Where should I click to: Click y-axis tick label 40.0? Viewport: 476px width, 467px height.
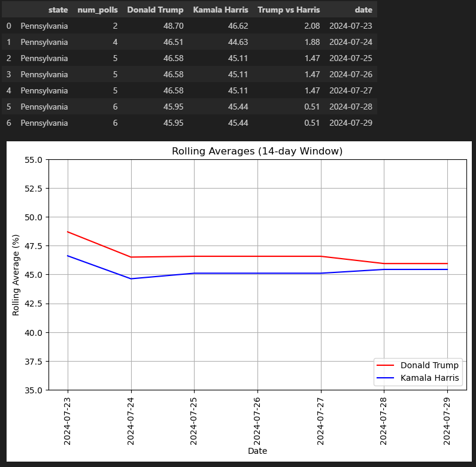(34, 333)
